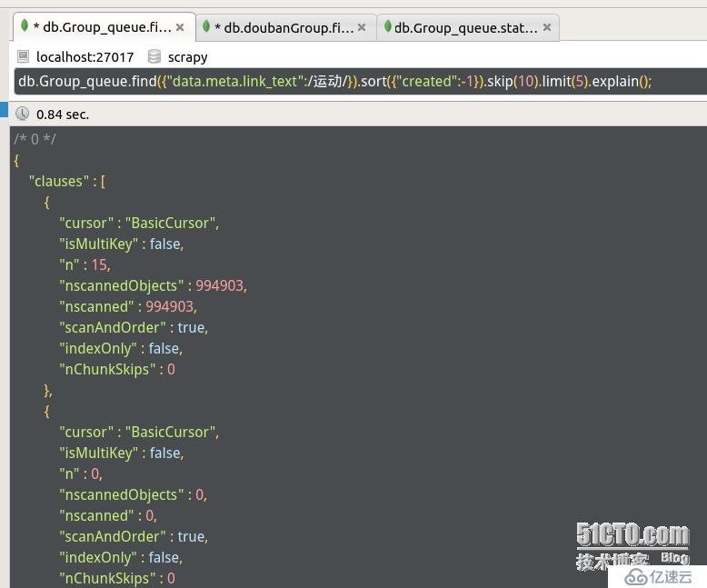Screen dimensions: 707x588
Task: Click the "nscannedObjects" : 994903 line
Action: [x=153, y=286]
